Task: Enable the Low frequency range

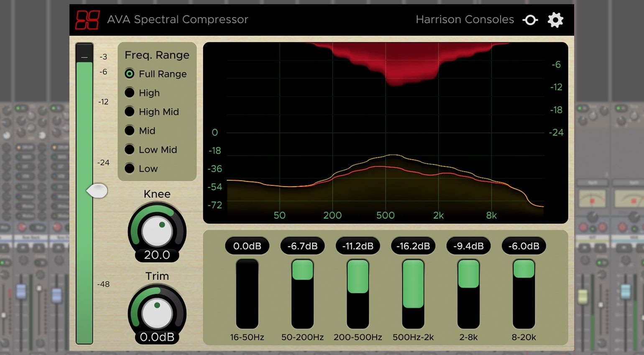Action: tap(130, 168)
